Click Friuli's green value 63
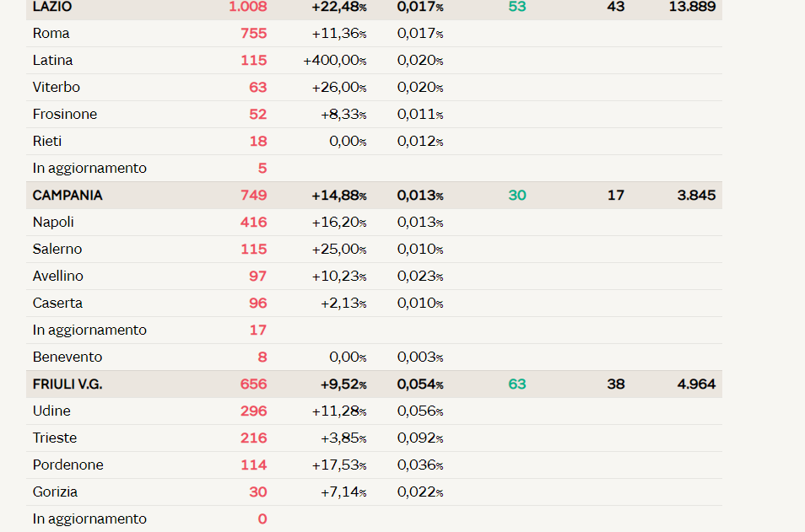 [x=517, y=384]
